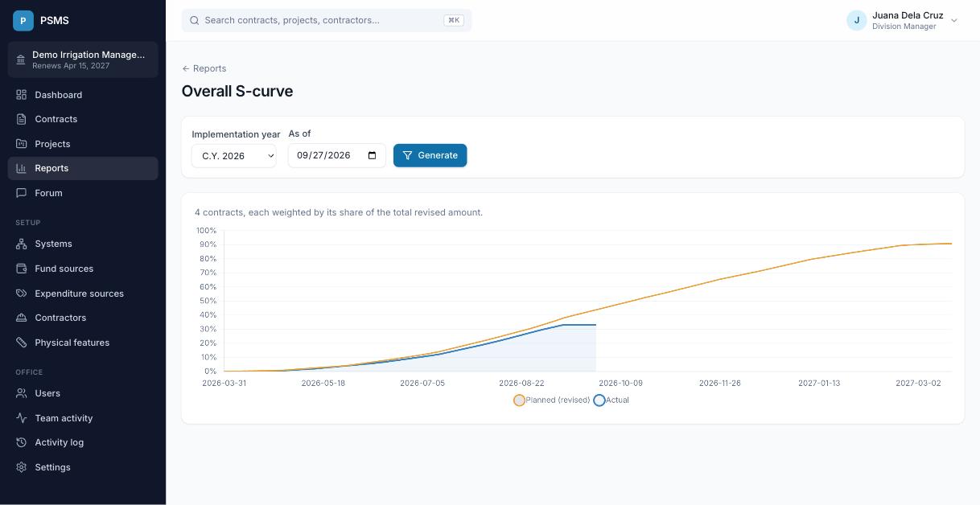Viewport: 980px width, 505px height.
Task: Open the Projects menu item
Action: (x=83, y=144)
